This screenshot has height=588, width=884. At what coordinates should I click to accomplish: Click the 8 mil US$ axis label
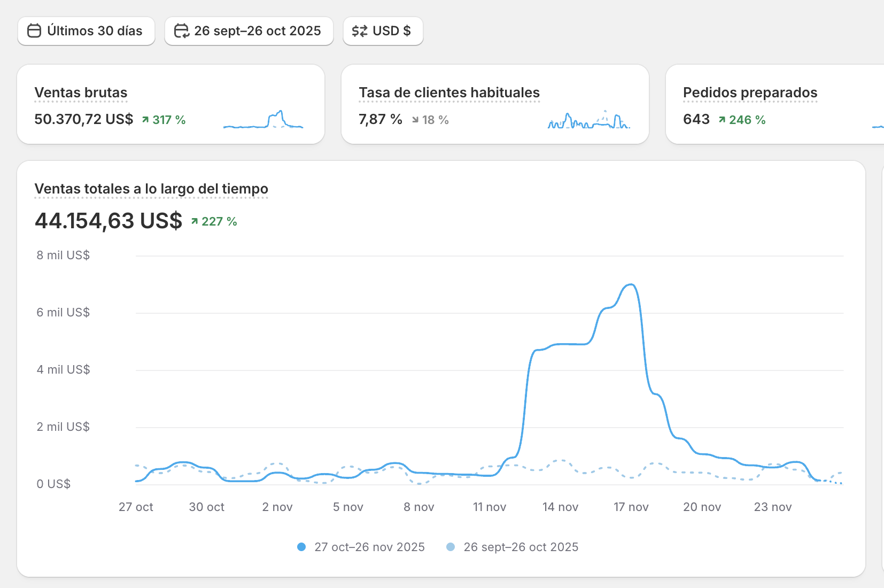tap(63, 255)
